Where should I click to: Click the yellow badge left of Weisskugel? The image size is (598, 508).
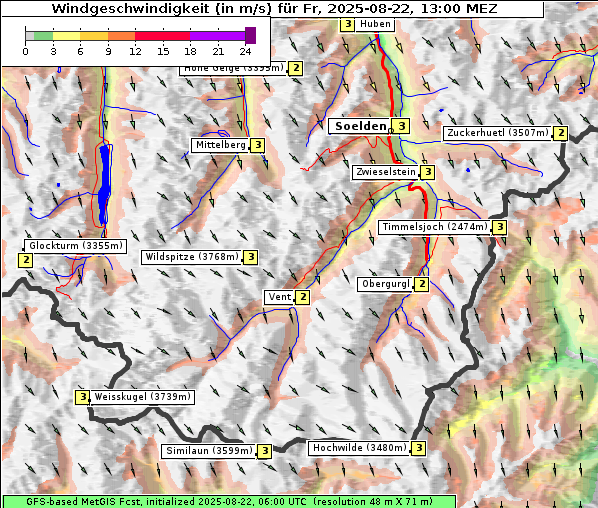(82, 397)
